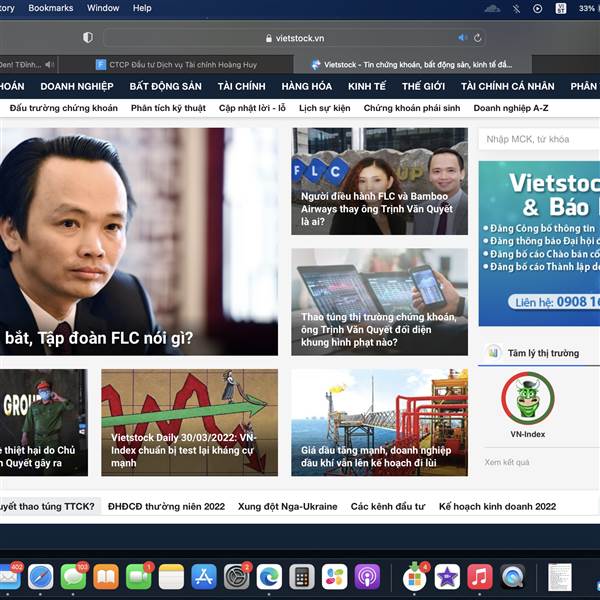Open article thiệt hại do Chủ tịch Quyết gây ra
Image resolution: width=600 pixels, height=600 pixels.
tap(44, 422)
